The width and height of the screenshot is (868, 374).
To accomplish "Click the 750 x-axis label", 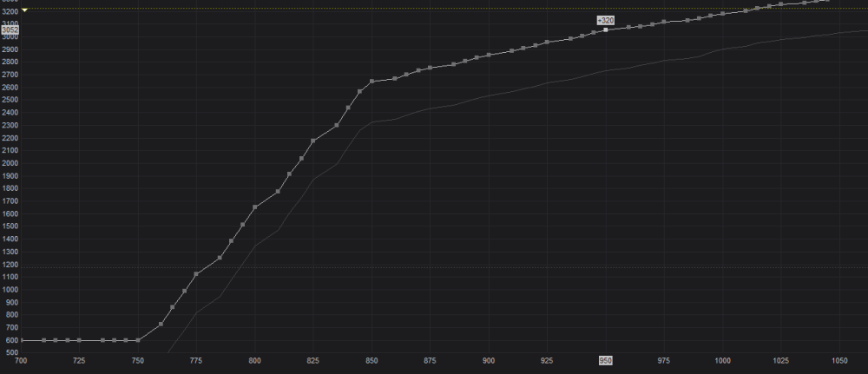I will coord(138,360).
